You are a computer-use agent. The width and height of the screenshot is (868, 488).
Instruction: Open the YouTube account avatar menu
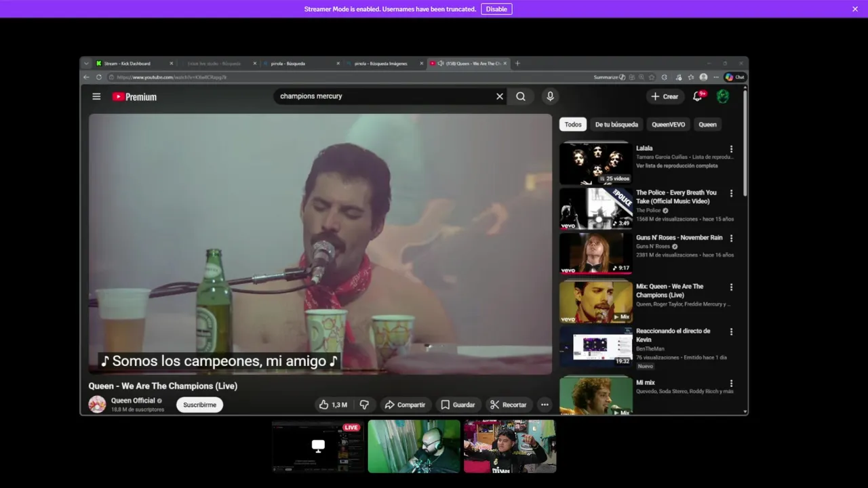tap(723, 96)
